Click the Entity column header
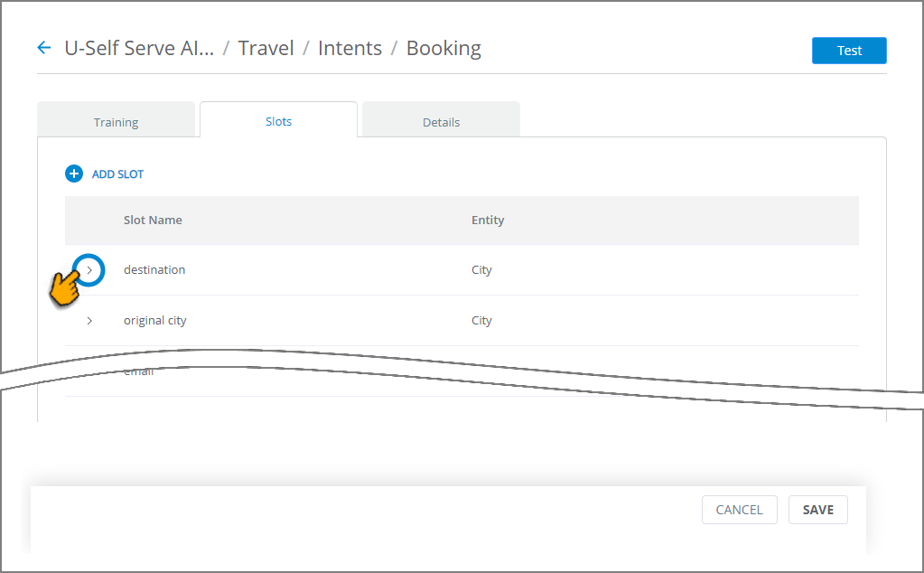The width and height of the screenshot is (924, 573). (x=488, y=220)
